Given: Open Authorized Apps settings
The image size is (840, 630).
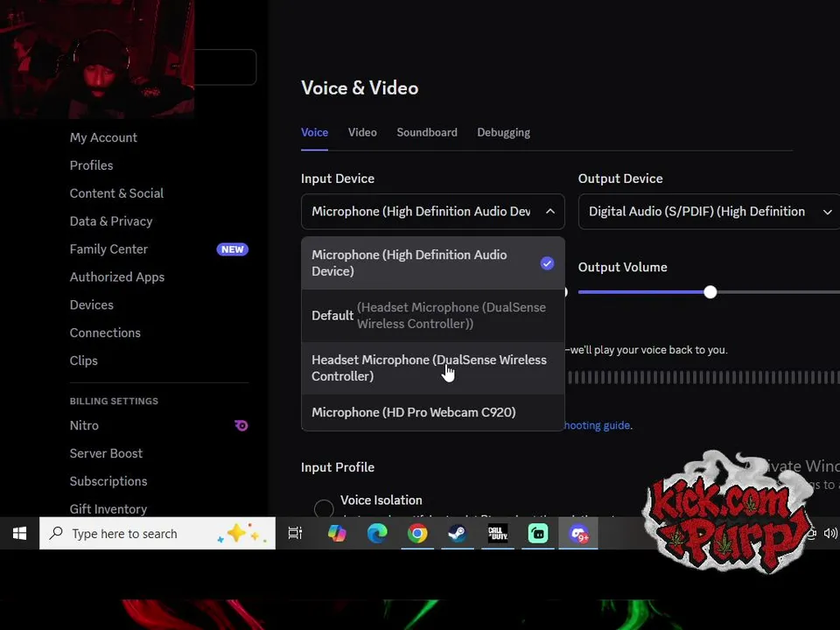Looking at the screenshot, I should point(116,277).
